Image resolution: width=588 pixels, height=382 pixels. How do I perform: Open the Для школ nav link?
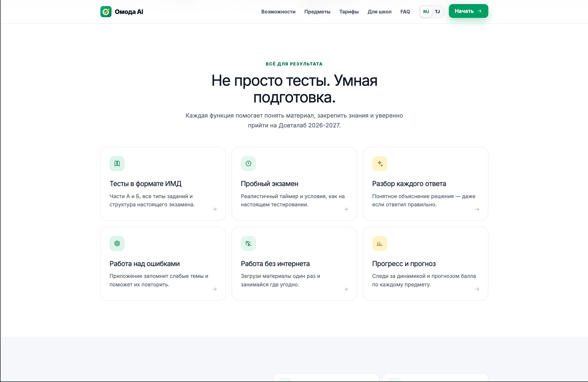pyautogui.click(x=379, y=12)
